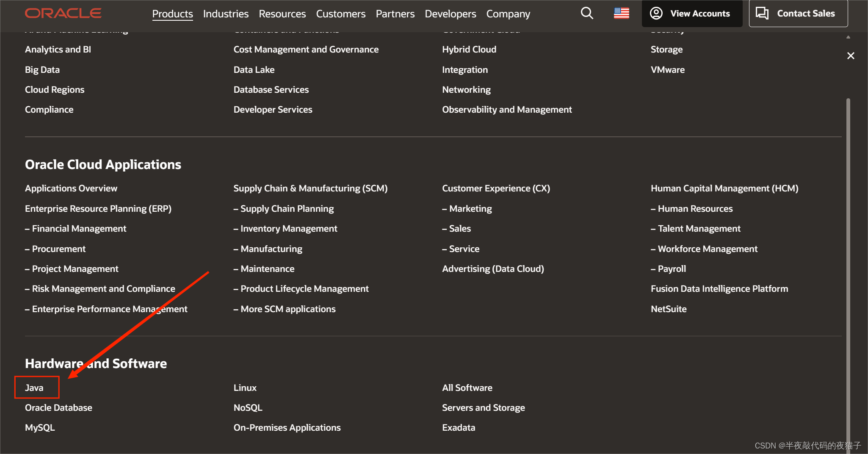Open Inventory Management link
This screenshot has height=454, width=868.
click(285, 228)
